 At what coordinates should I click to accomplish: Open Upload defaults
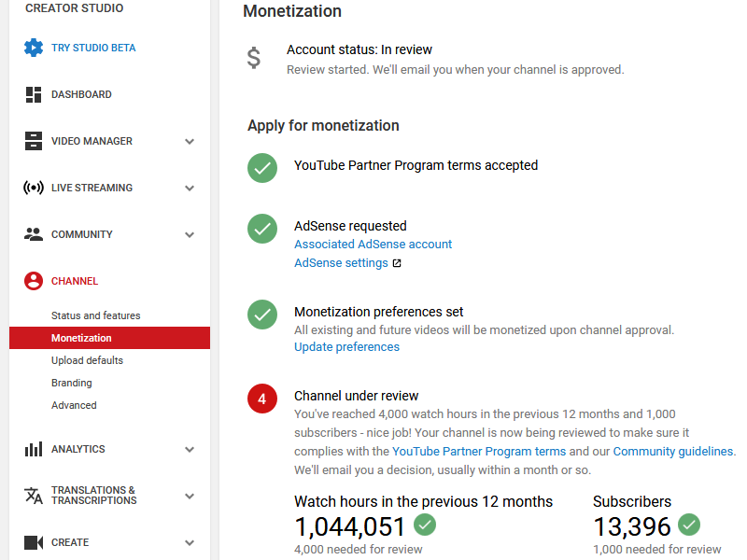87,360
